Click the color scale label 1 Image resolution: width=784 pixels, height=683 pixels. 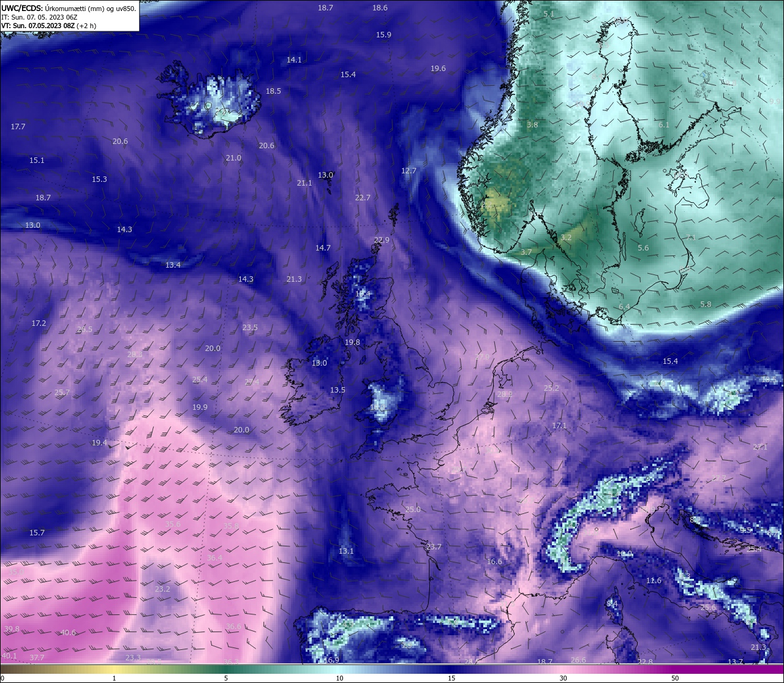point(114,678)
